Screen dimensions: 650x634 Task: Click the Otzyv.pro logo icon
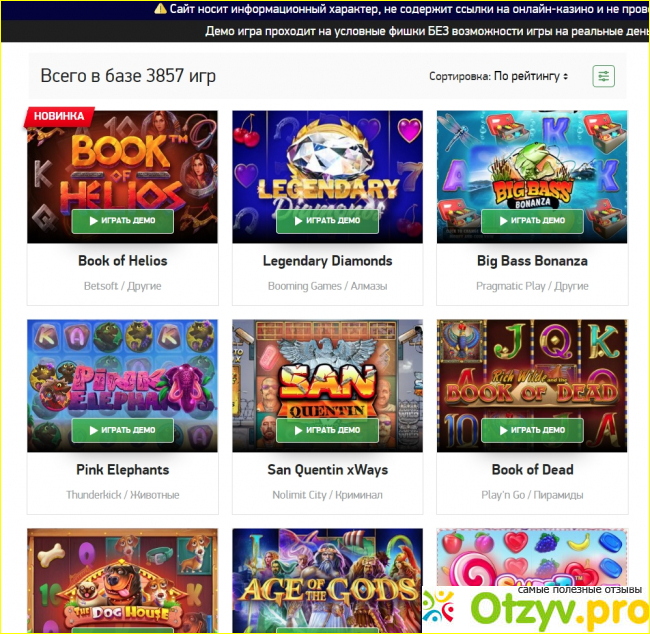pyautogui.click(x=441, y=608)
